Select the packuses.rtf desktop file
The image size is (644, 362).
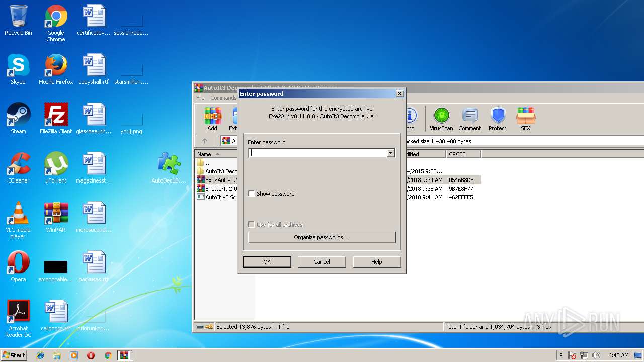(94, 266)
